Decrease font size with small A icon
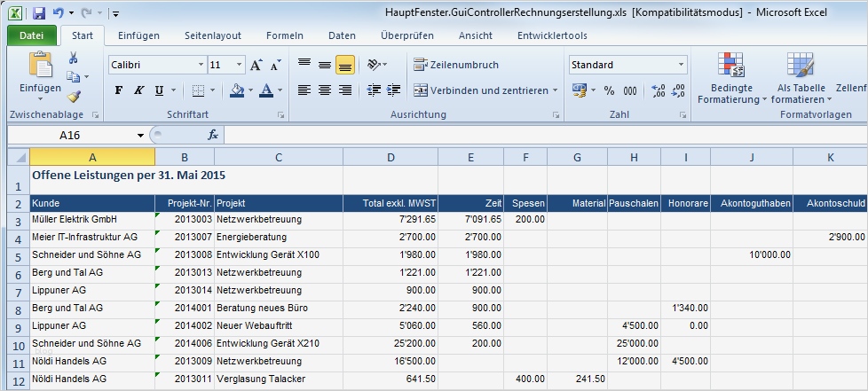The image size is (868, 391). coord(276,65)
